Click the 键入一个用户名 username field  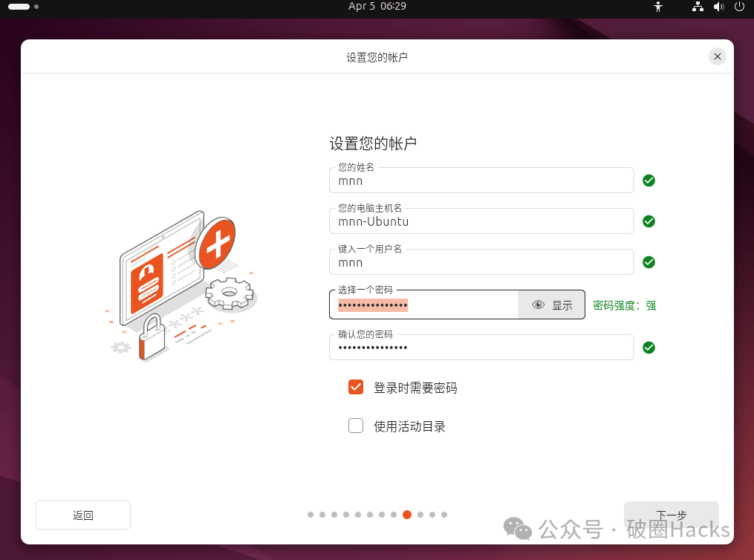click(481, 262)
